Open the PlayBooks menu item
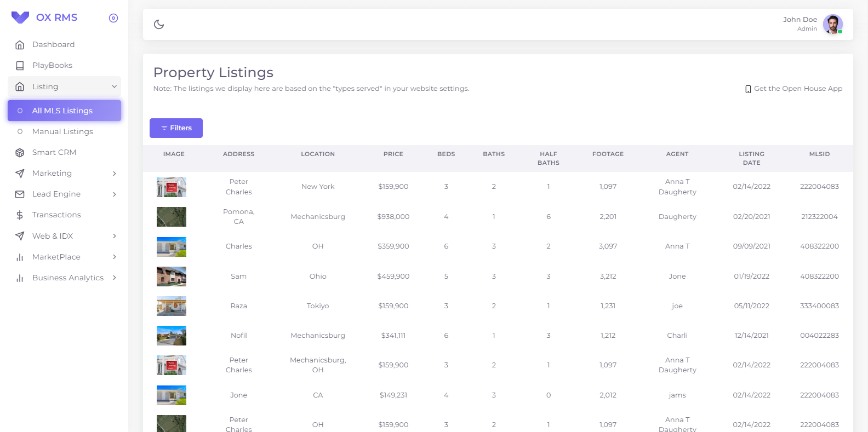Screen dimensions: 868x432 point(64,66)
